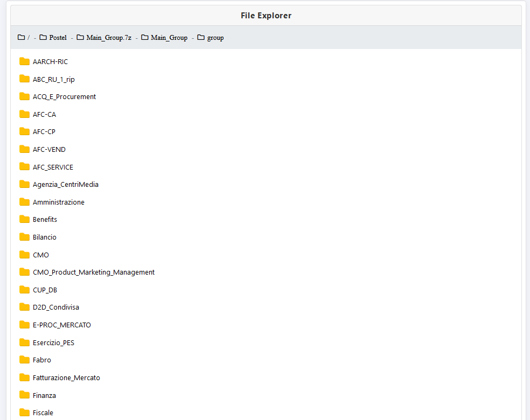Open the ACQ_E_Procurement folder
Screen dimensions: 530x420
[64, 97]
